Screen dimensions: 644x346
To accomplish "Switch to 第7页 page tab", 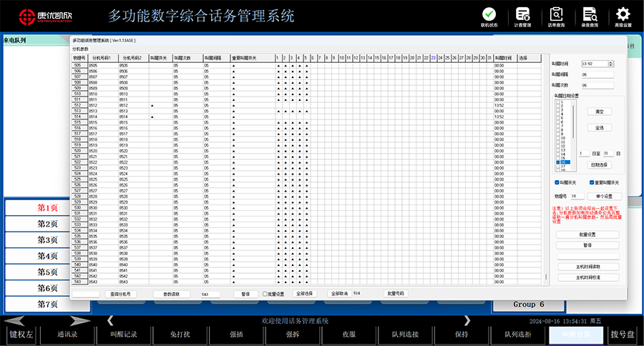I will pos(48,304).
